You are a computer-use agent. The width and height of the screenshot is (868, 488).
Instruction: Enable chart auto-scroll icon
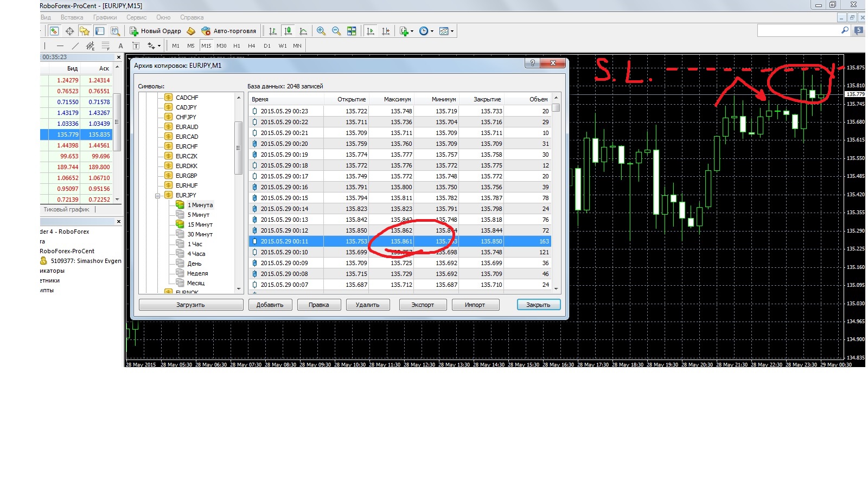point(371,31)
